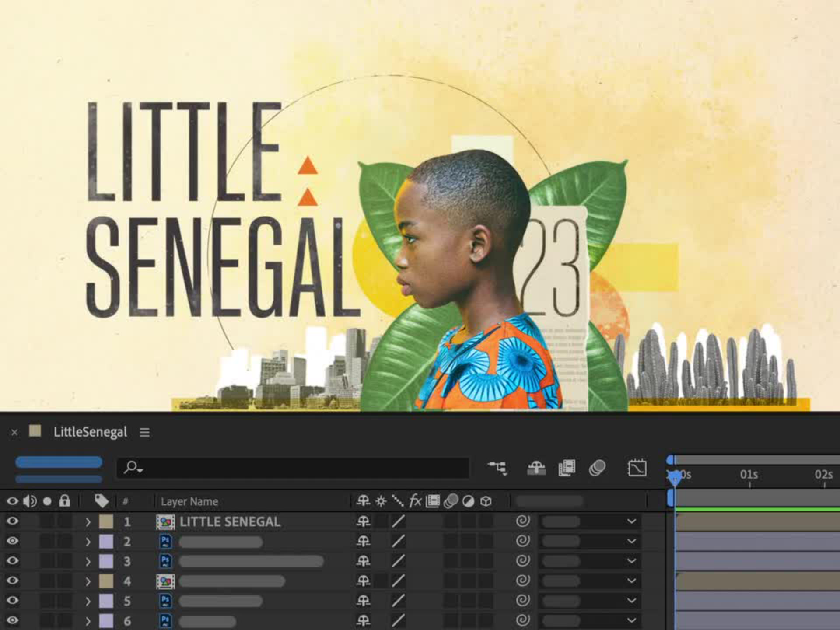The image size is (840, 630).
Task: Open parent dropdown for layer 6
Action: click(631, 620)
